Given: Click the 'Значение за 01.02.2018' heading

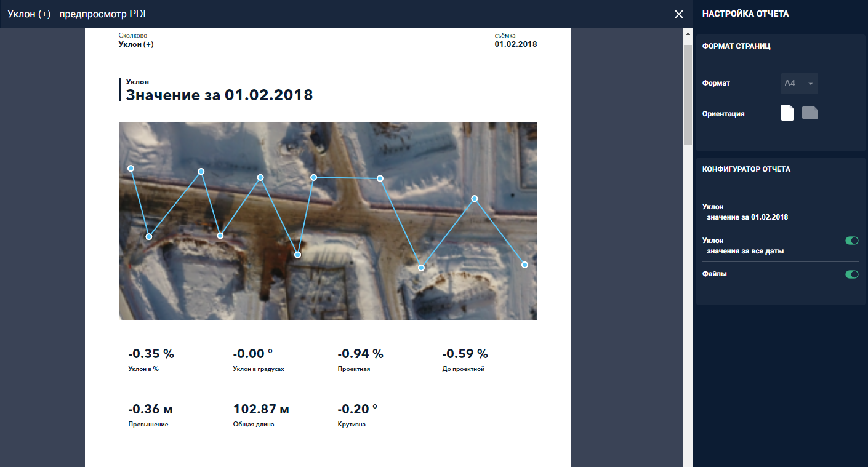Looking at the screenshot, I should (x=219, y=95).
